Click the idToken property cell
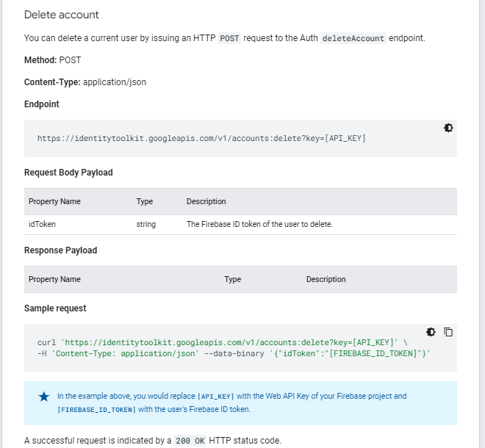The height and width of the screenshot is (448, 485). coord(43,224)
